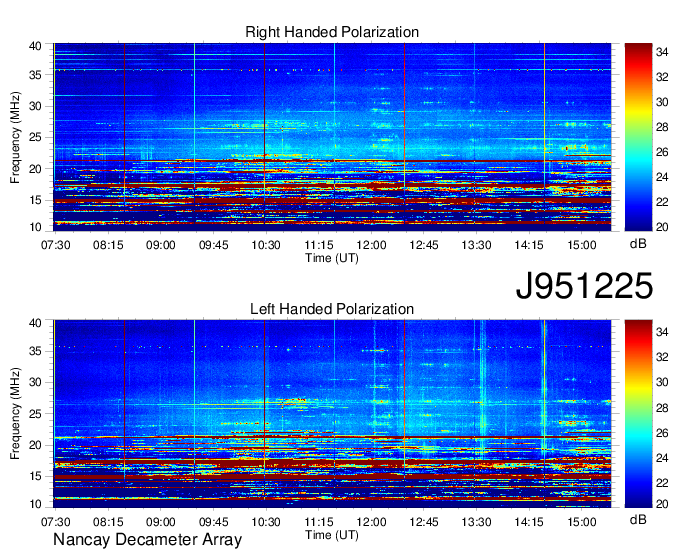Image resolution: width=680 pixels, height=552 pixels.
Task: Click the "14:15" time tick on the lower plot
Action: coord(529,522)
